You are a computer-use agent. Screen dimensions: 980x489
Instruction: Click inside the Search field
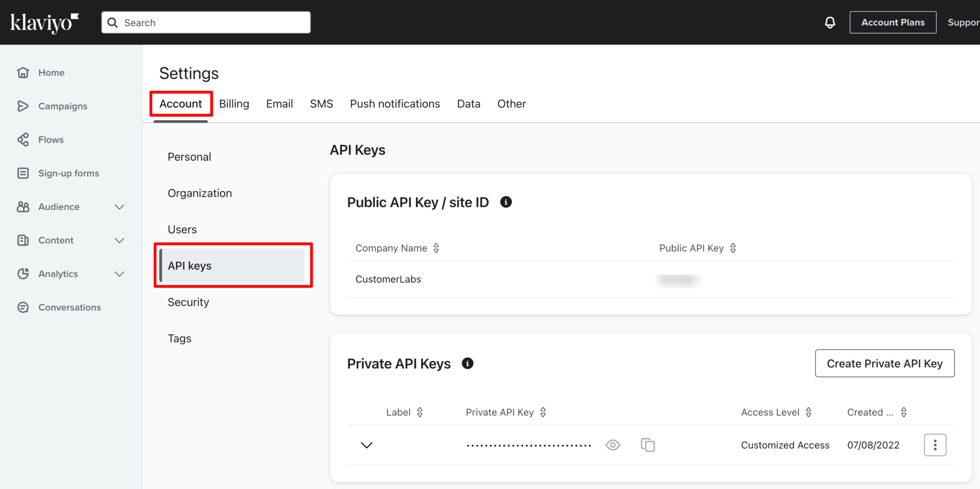click(x=206, y=22)
